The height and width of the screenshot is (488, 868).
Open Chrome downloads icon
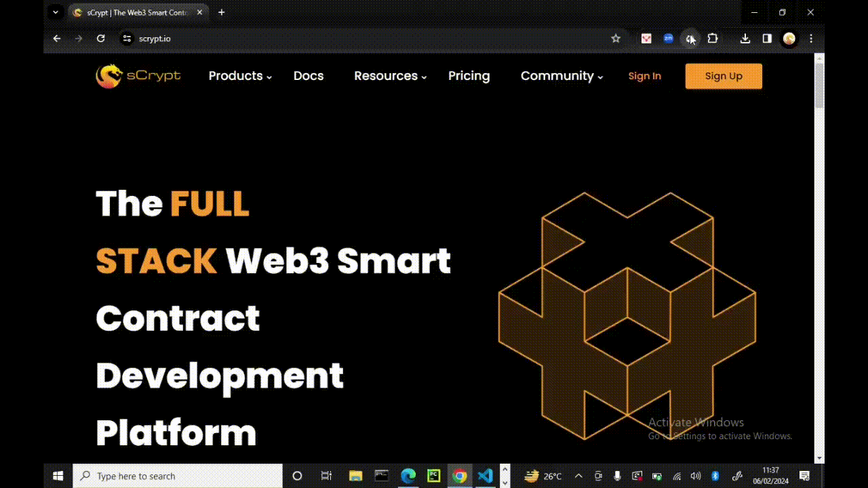745,39
